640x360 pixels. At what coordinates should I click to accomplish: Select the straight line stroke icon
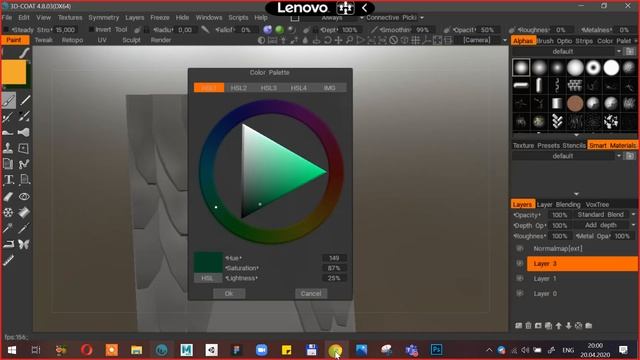tap(24, 100)
